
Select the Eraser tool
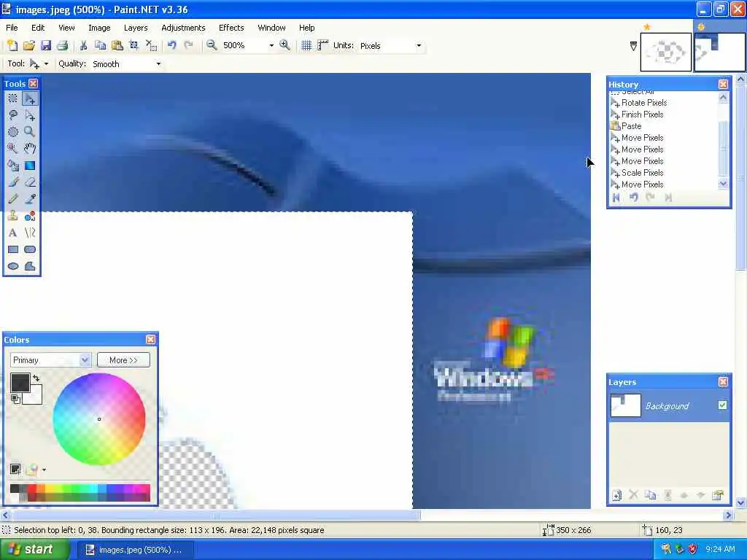[x=29, y=182]
